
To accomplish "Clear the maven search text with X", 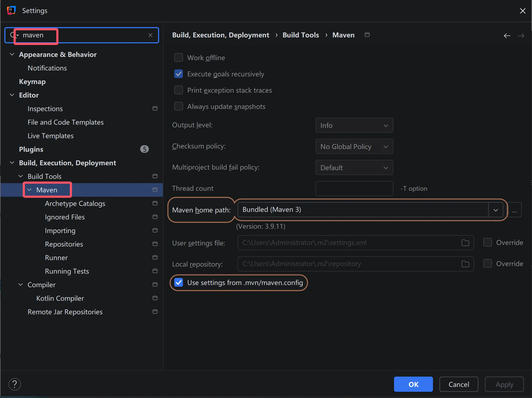I will point(150,35).
